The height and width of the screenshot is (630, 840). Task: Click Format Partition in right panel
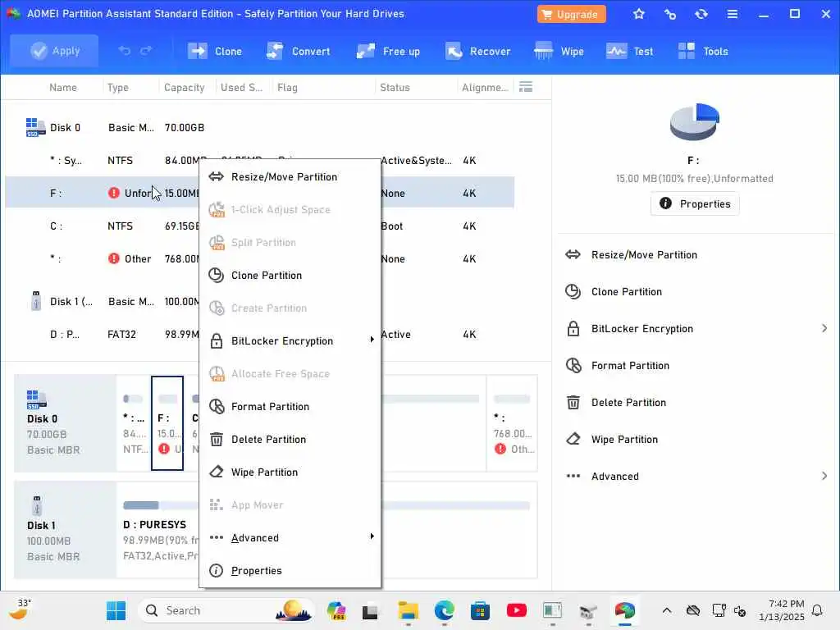tap(630, 366)
